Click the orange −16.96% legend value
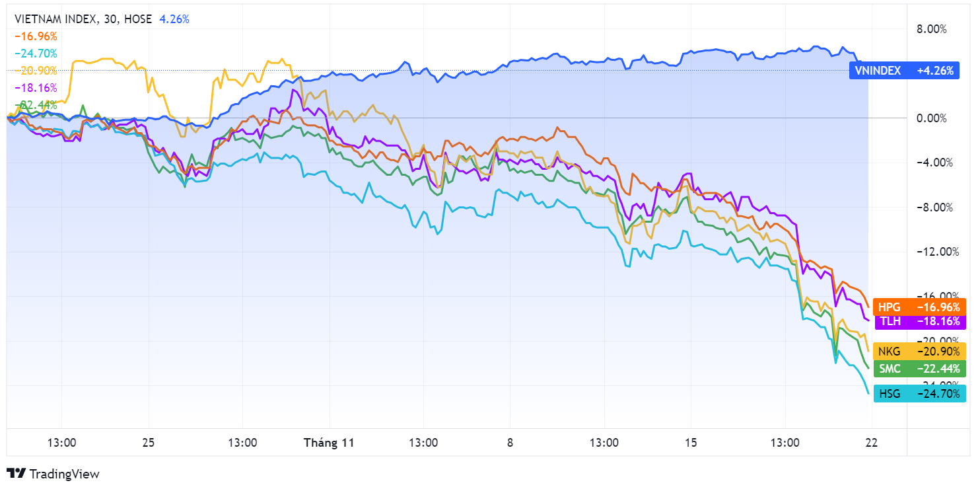Screen dimensions: 980x491 pyautogui.click(x=36, y=36)
